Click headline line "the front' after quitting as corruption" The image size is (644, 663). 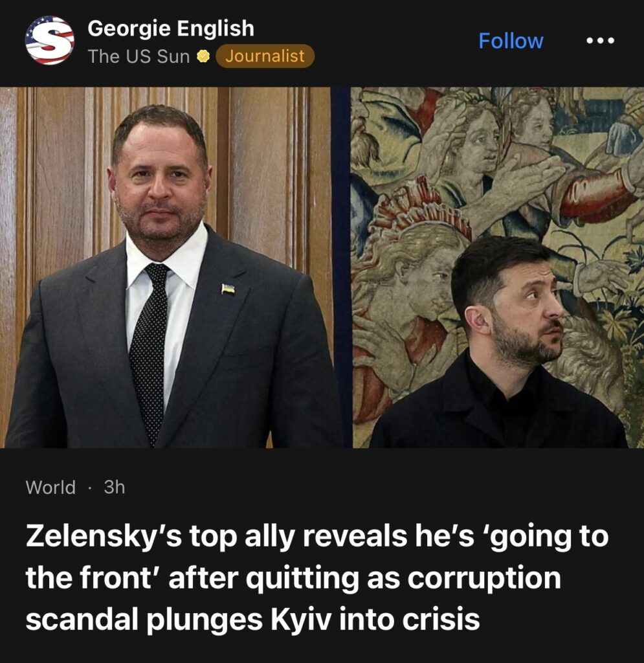[x=293, y=578]
